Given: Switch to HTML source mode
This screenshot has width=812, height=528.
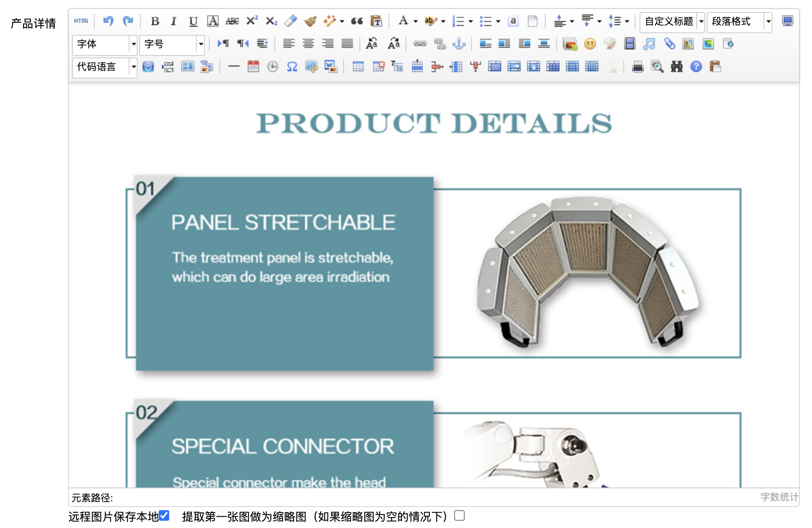Looking at the screenshot, I should [81, 21].
